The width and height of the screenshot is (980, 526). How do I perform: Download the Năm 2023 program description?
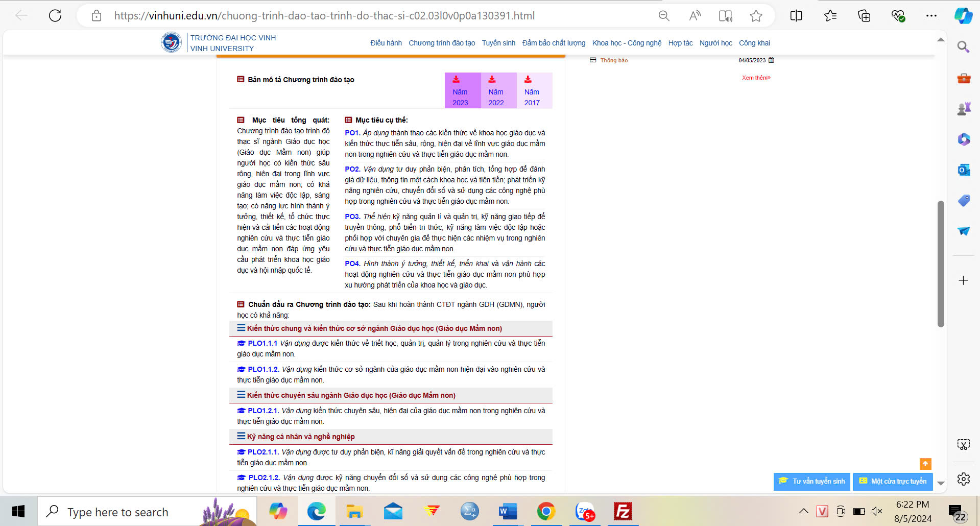[462, 90]
